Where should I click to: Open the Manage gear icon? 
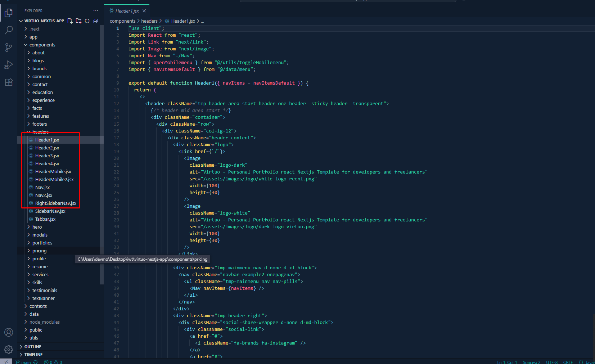(9, 349)
